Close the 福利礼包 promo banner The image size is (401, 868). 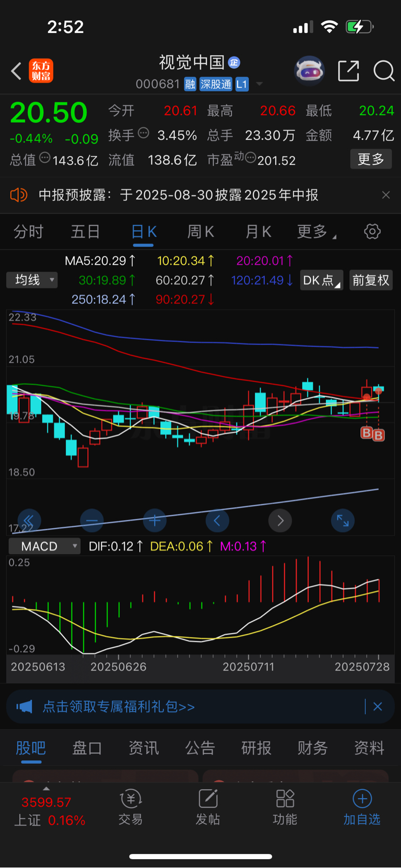pos(378,707)
